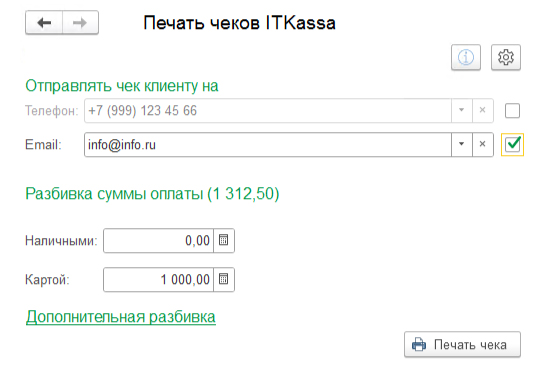Open calculator for the Картой field
This screenshot has height=370, width=546.
point(224,279)
